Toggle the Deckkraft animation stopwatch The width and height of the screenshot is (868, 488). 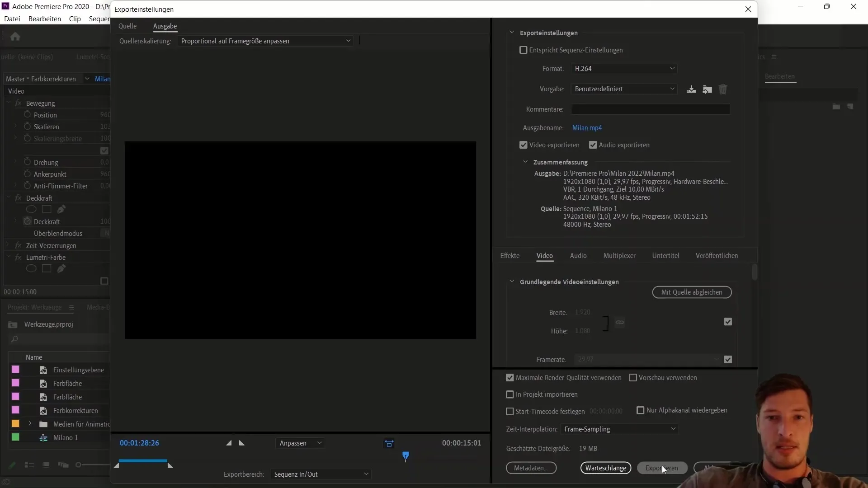pyautogui.click(x=27, y=221)
